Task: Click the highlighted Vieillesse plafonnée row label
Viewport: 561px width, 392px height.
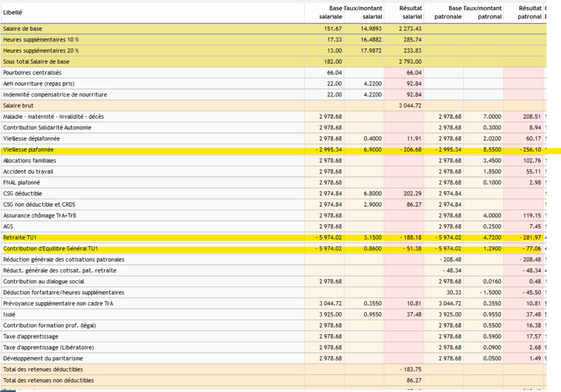Action: (28, 150)
